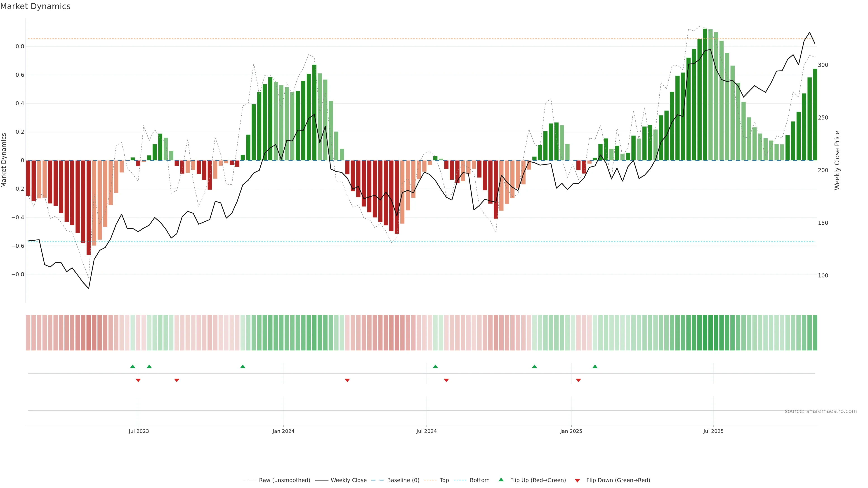The height and width of the screenshot is (488, 868).
Task: Click the flip-down marker just after Jan 2025
Action: coord(578,380)
